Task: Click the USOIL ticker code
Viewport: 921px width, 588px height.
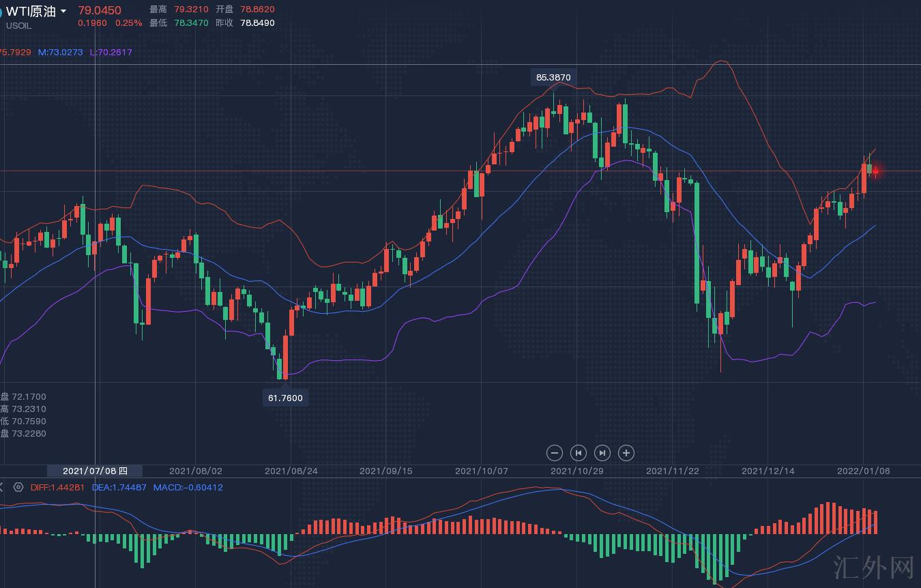Action: pos(19,26)
